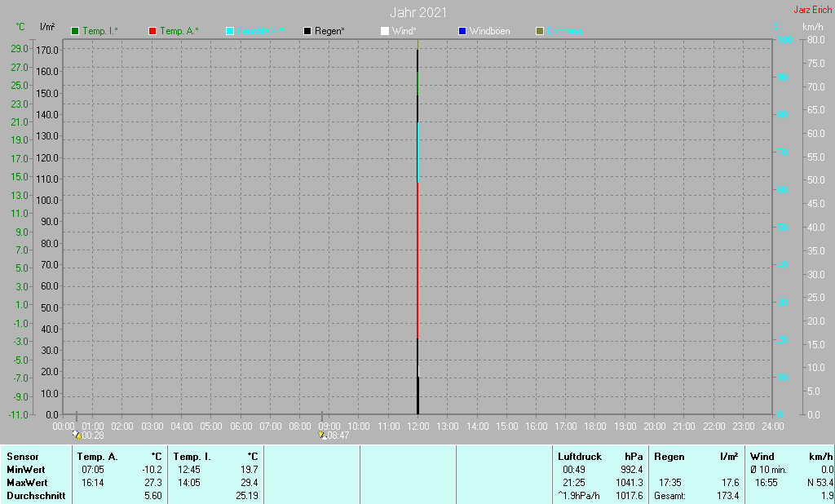Click the Gesamt rainfall value 173.4
This screenshot has width=835, height=504.
point(727,496)
